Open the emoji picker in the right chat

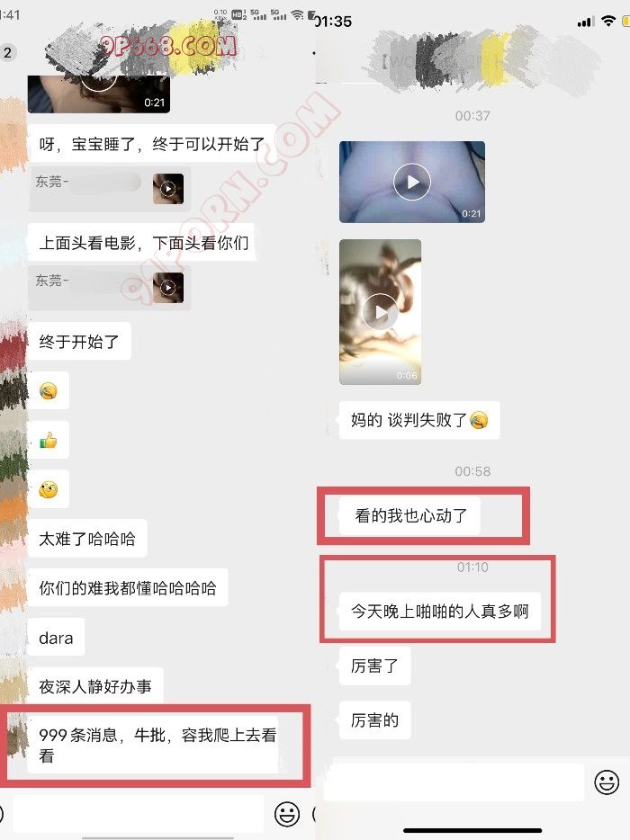(x=607, y=782)
